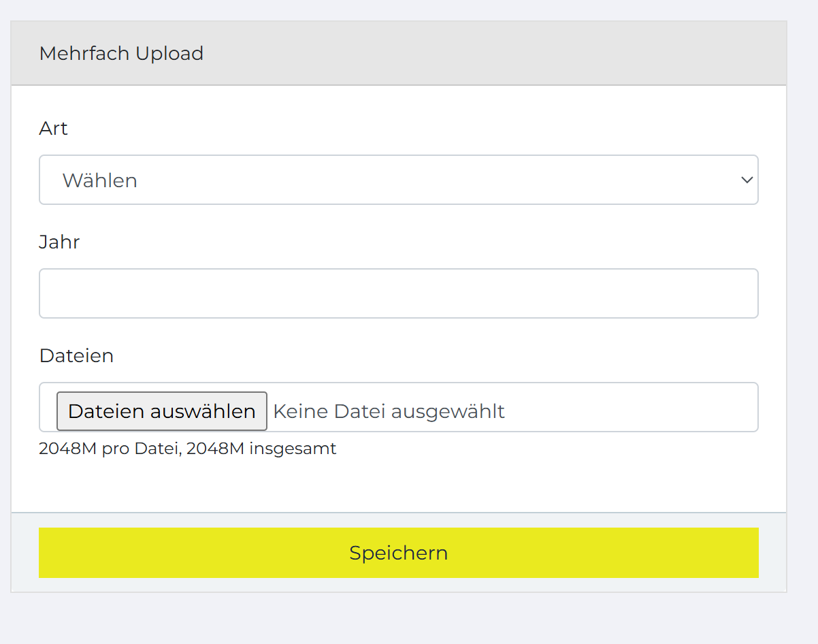
Task: Open the Art dropdown showing Wählen
Action: (x=398, y=180)
